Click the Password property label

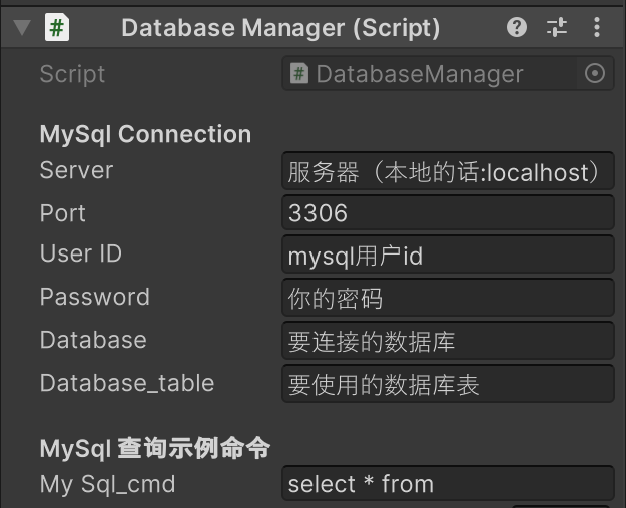click(x=95, y=297)
